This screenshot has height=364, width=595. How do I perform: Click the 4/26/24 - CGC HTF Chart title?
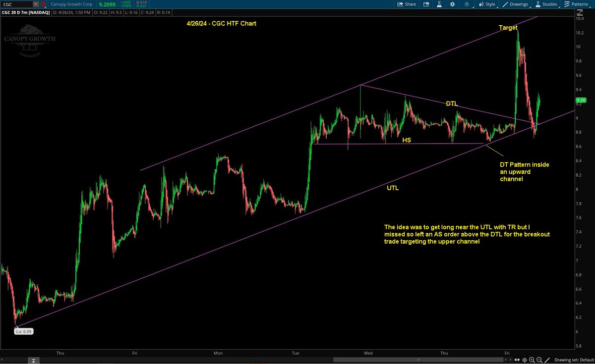(223, 23)
